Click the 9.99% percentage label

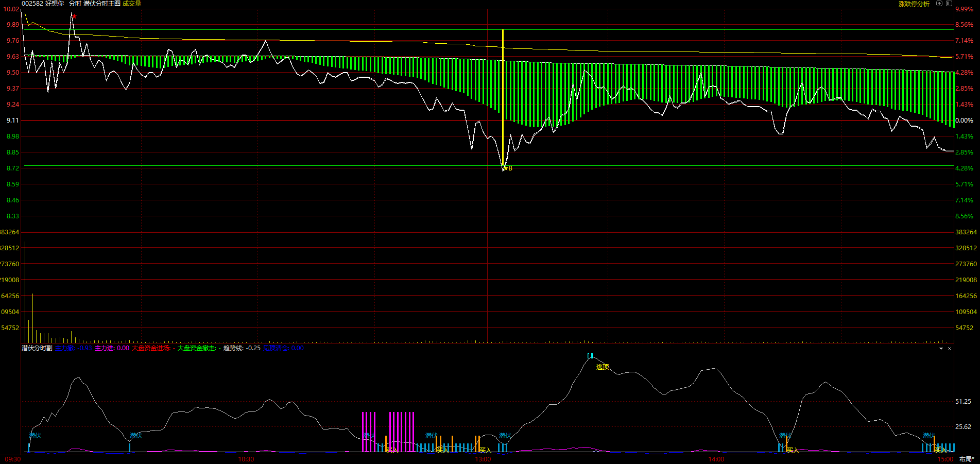tap(965, 9)
